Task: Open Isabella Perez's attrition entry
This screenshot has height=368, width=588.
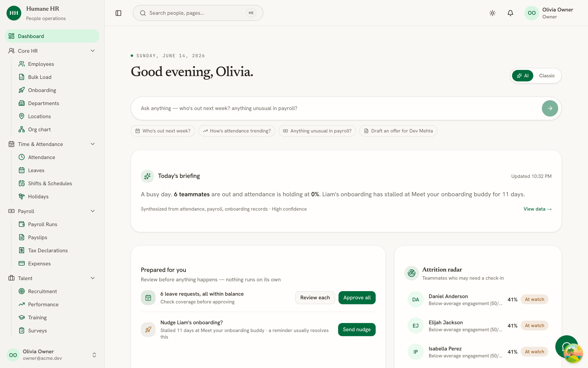Action: 478,352
